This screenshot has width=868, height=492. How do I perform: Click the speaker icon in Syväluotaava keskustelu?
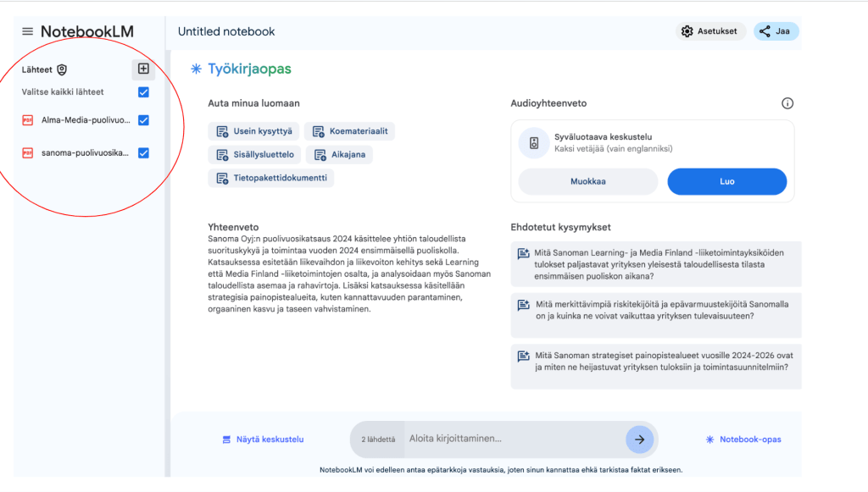(x=534, y=143)
